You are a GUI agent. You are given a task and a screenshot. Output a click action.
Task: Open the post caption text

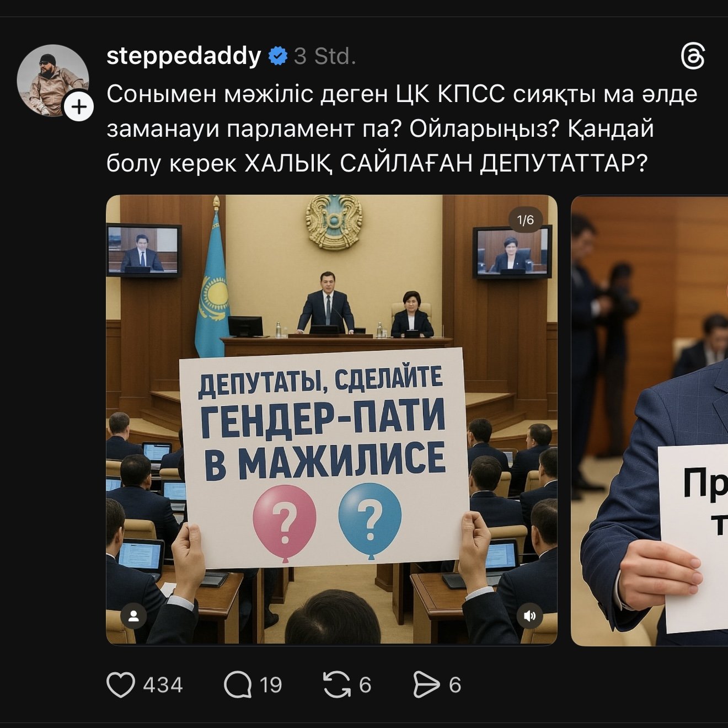pos(402,129)
